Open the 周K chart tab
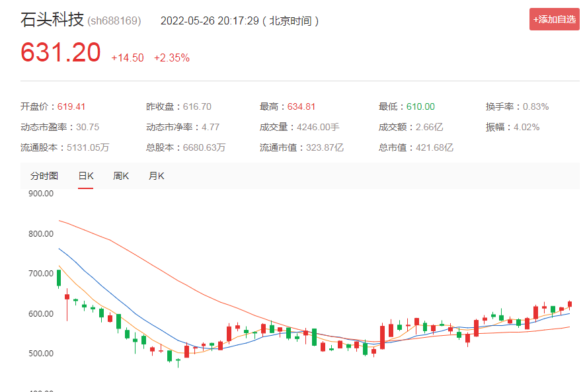 click(x=120, y=176)
